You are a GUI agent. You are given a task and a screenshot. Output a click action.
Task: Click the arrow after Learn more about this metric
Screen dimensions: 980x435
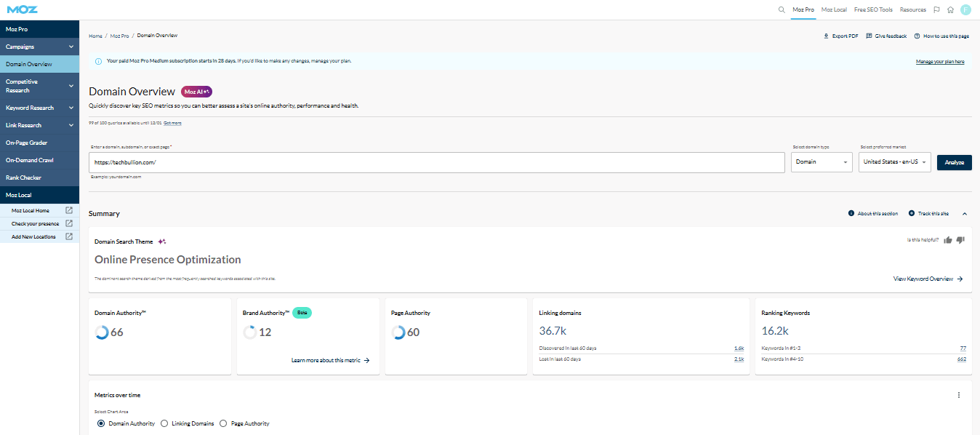pos(367,360)
